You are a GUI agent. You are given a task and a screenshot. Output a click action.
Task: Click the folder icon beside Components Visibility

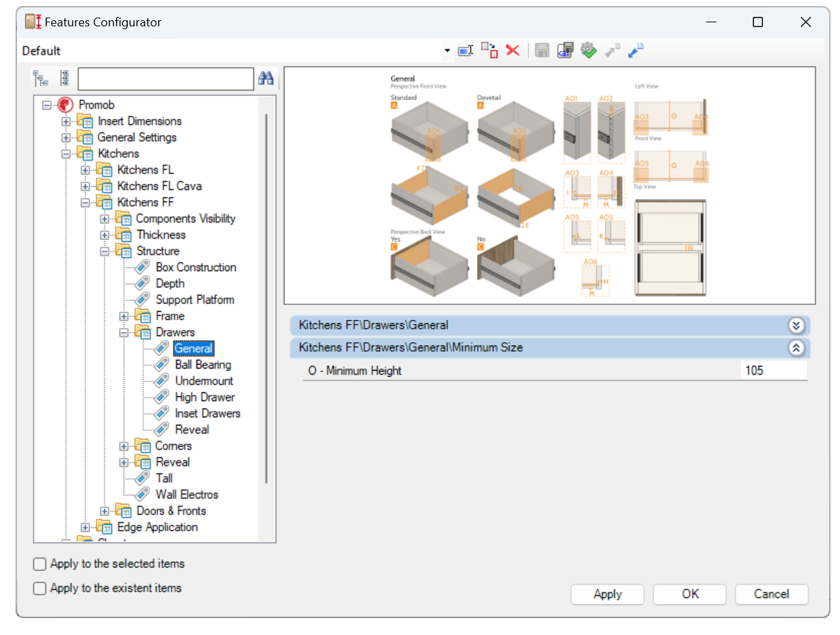(123, 218)
